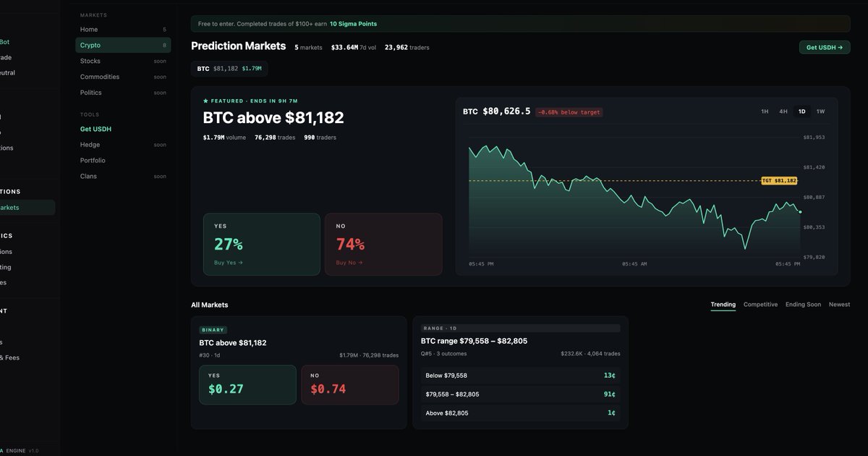The image size is (868, 456).
Task: Click the YES $0.27 button on the binary card
Action: click(247, 384)
